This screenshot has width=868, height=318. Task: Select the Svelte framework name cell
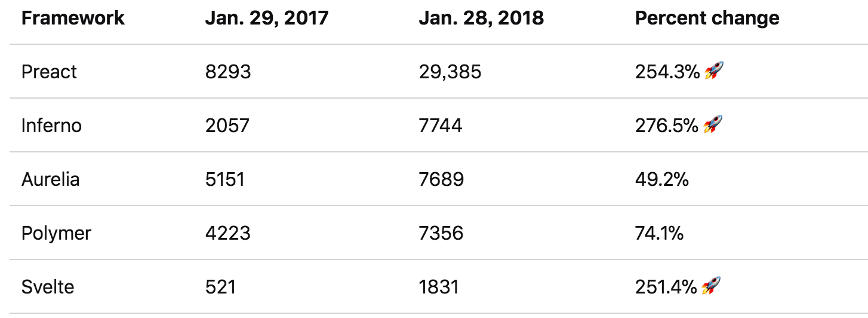click(x=48, y=287)
